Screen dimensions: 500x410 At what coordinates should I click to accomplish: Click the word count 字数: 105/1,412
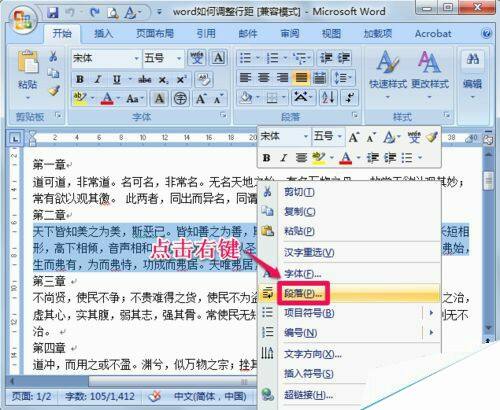pyautogui.click(x=100, y=396)
